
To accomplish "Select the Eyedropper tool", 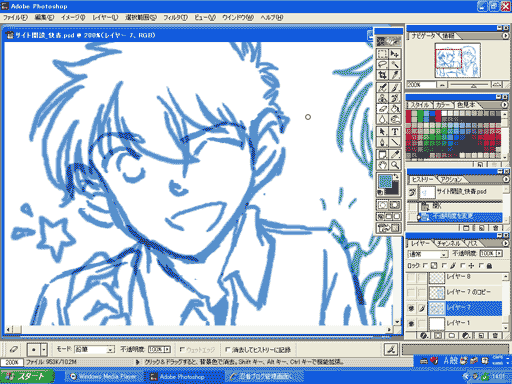I will coord(395,154).
